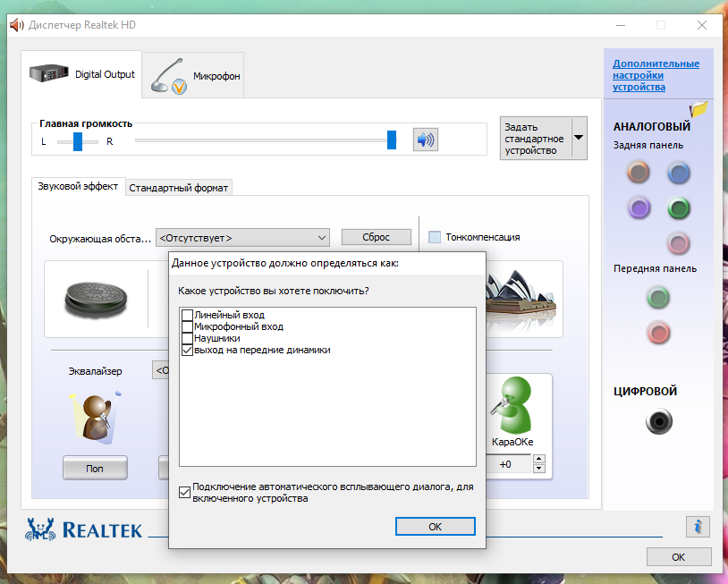Click the KaraOKe +0 value field

click(508, 464)
